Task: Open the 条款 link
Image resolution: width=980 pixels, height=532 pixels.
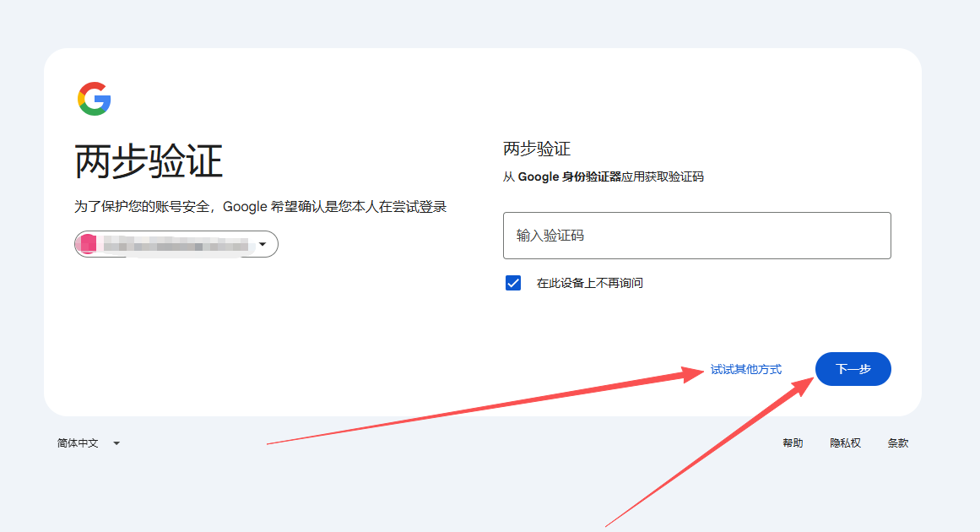Action: point(897,443)
